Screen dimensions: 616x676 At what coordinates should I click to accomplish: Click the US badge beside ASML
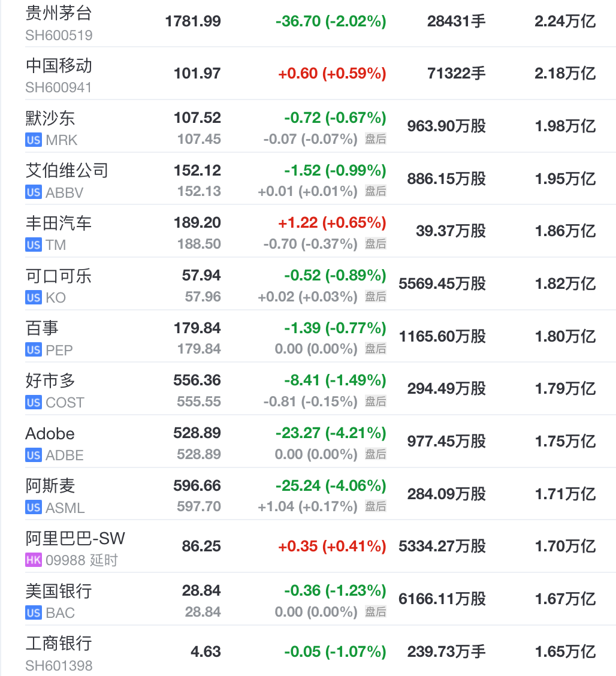pyautogui.click(x=34, y=508)
